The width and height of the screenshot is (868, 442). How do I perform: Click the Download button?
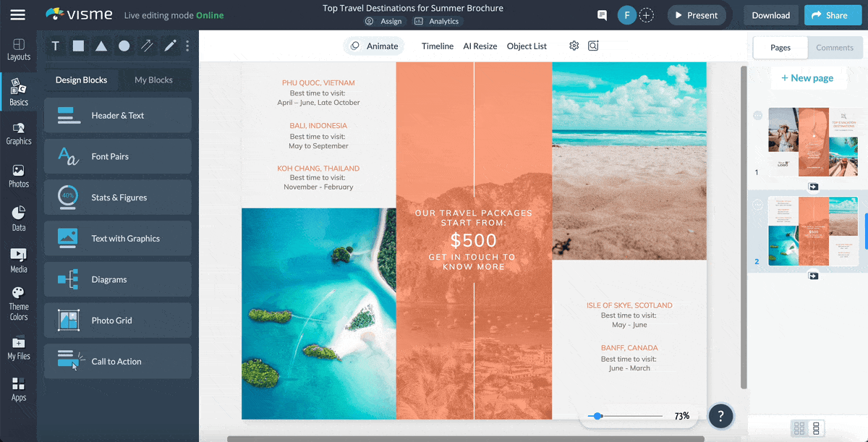(770, 14)
